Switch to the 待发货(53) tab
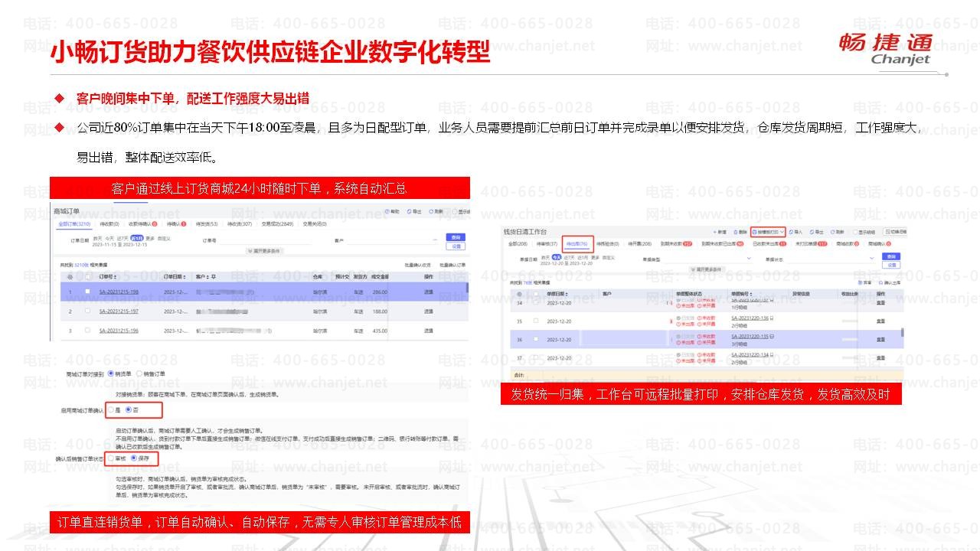This screenshot has height=551, width=980. point(207,223)
